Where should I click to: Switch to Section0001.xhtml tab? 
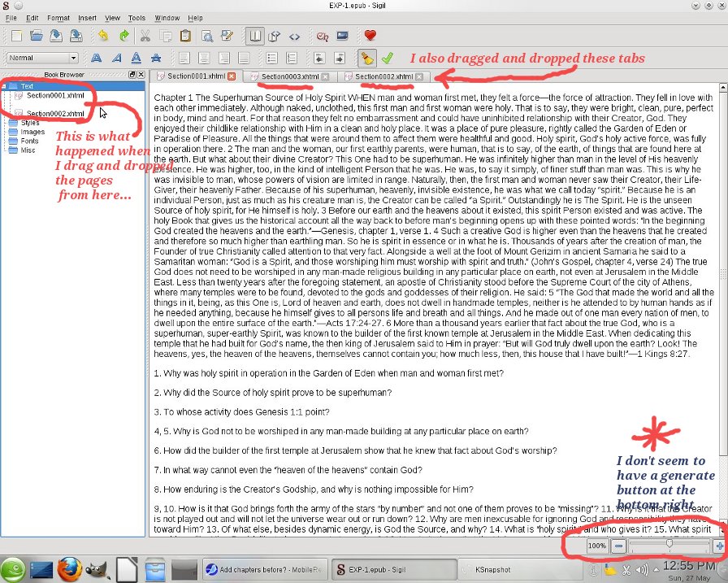click(x=196, y=76)
